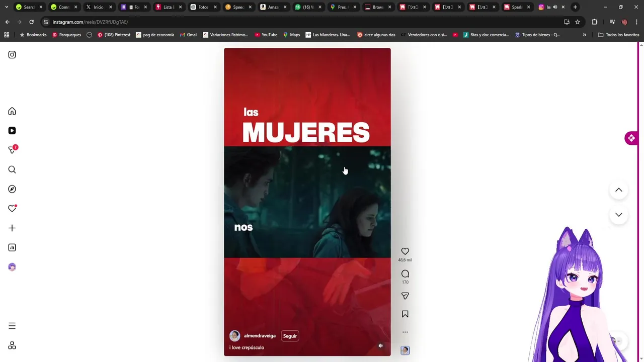The width and height of the screenshot is (644, 362).
Task: Open the Panqueques bookmark
Action: [66, 35]
